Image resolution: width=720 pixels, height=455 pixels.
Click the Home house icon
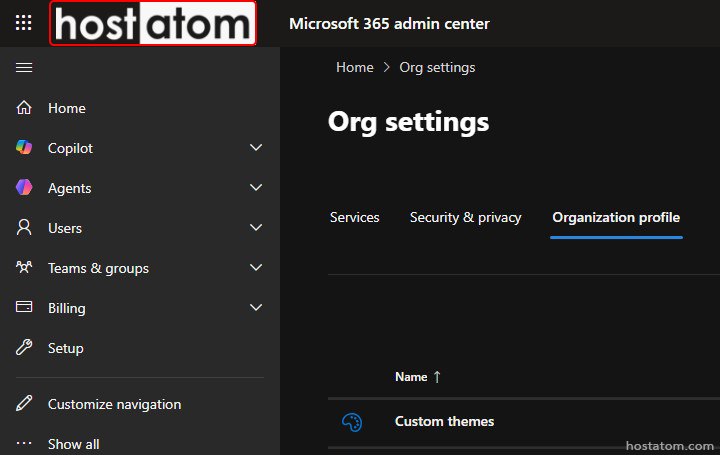(24, 108)
